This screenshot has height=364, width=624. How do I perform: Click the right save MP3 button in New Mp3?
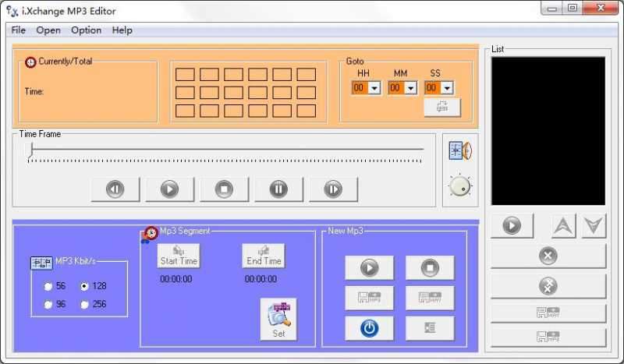click(x=430, y=298)
